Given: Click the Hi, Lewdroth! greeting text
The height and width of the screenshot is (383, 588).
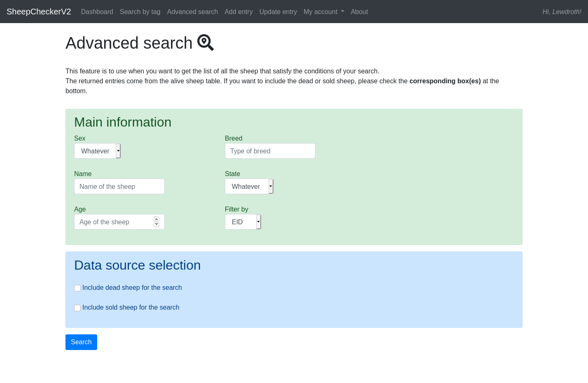Looking at the screenshot, I should coord(562,12).
